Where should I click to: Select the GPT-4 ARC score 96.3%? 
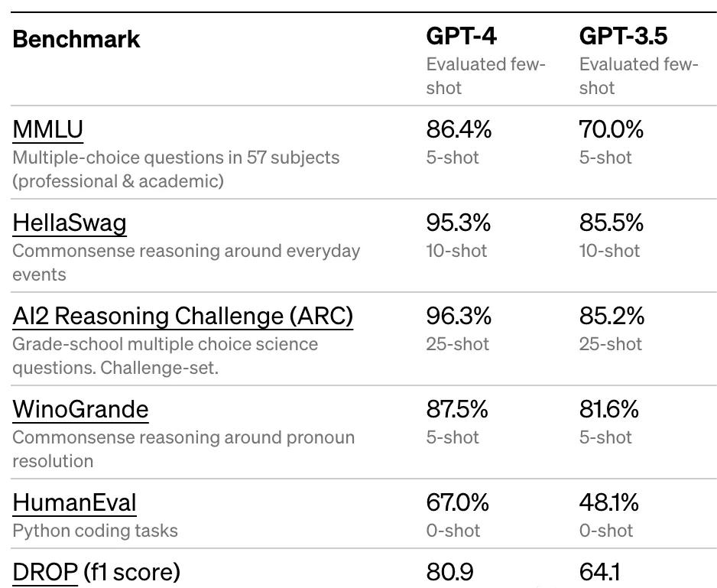click(459, 317)
